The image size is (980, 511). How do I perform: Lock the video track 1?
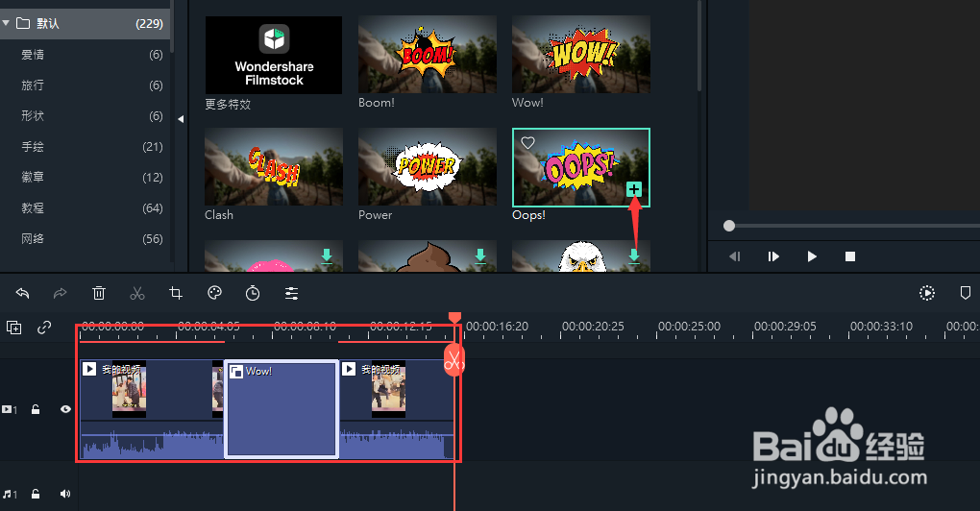coord(36,410)
